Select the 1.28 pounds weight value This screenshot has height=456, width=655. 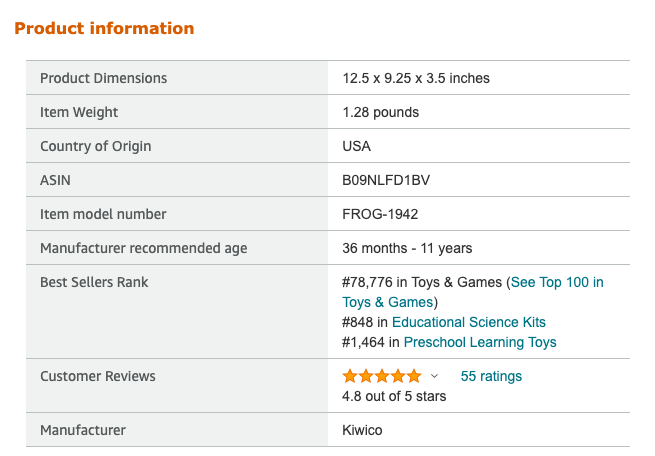(380, 112)
